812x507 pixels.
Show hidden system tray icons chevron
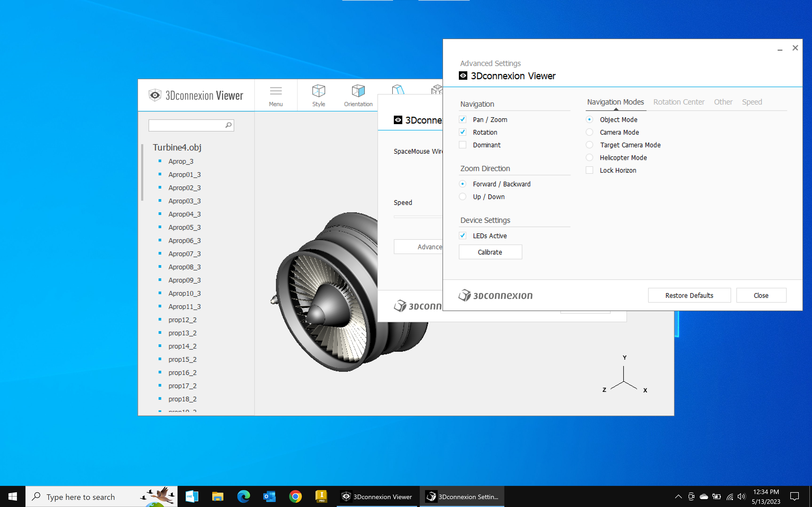678,496
